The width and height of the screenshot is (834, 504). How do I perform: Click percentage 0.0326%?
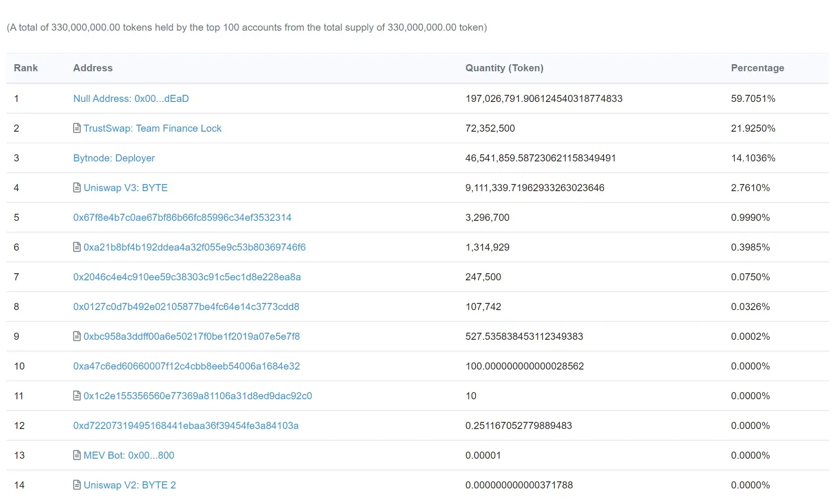pos(750,307)
